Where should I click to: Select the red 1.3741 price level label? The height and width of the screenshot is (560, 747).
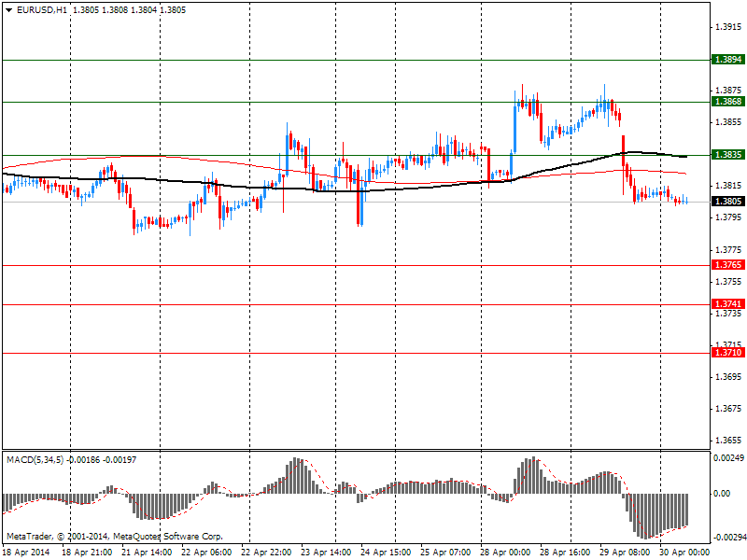728,304
